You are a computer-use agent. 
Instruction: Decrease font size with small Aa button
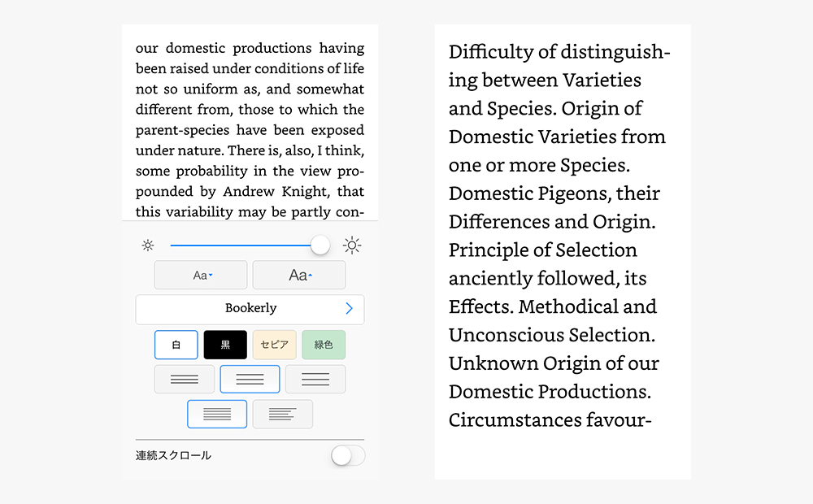(201, 275)
